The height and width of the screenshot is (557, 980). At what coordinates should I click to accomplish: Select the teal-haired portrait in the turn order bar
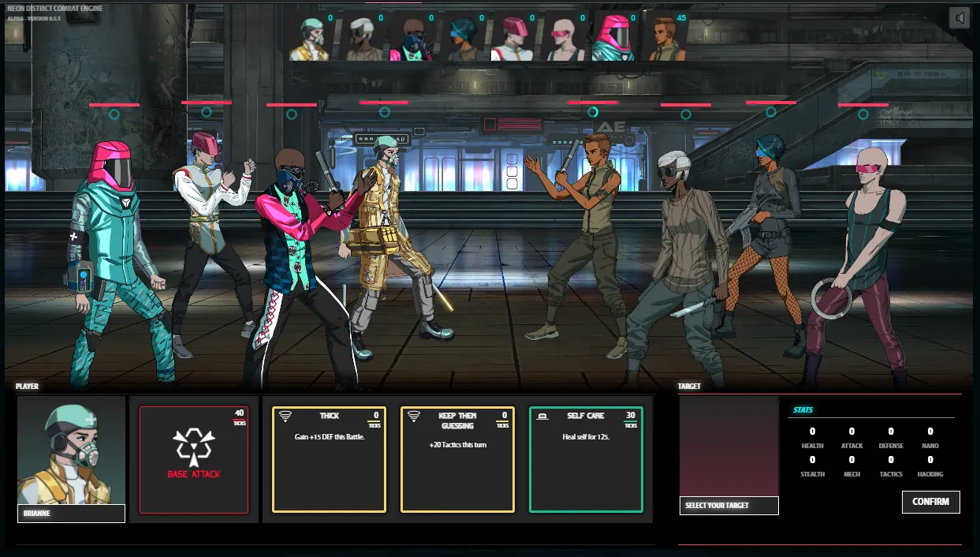pyautogui.click(x=462, y=38)
